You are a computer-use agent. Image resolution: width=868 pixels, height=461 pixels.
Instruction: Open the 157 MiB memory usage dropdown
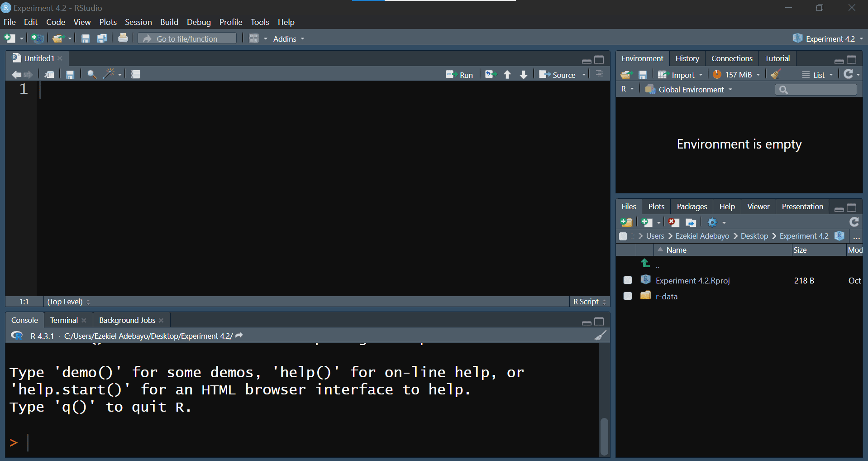click(x=736, y=75)
